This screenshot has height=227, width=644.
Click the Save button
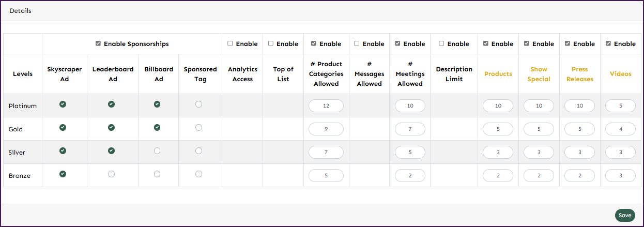pos(625,216)
